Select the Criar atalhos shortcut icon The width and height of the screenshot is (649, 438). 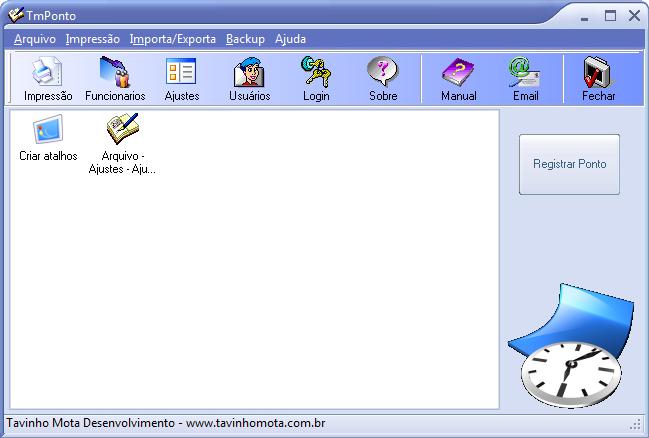click(48, 131)
